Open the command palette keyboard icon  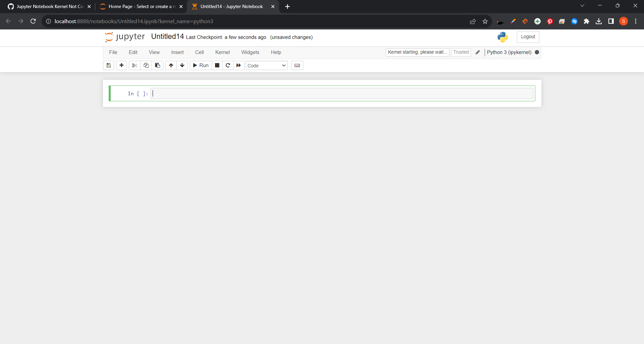(x=297, y=65)
